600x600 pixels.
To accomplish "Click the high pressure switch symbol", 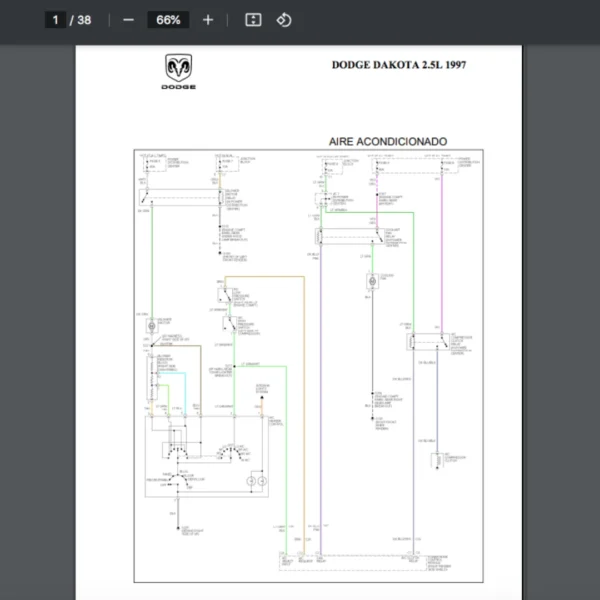I will 230,324.
